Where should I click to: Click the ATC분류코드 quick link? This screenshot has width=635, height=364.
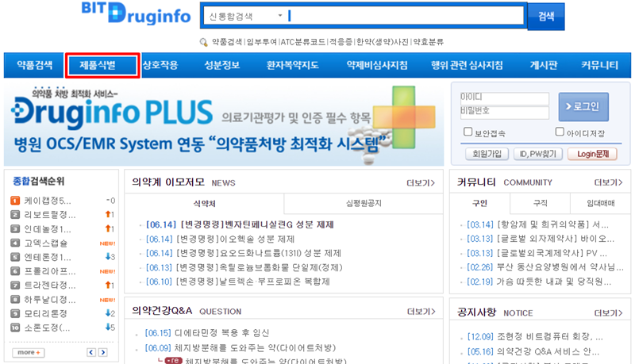tap(303, 42)
